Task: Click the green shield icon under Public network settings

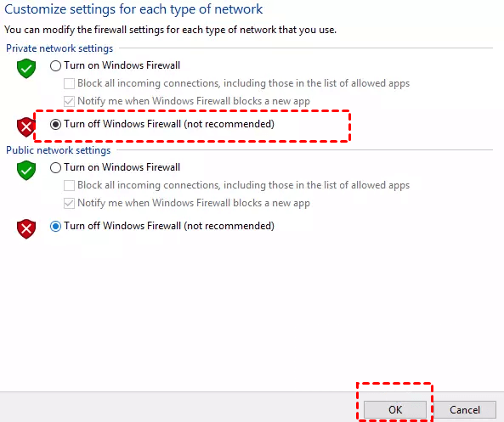Action: (26, 171)
